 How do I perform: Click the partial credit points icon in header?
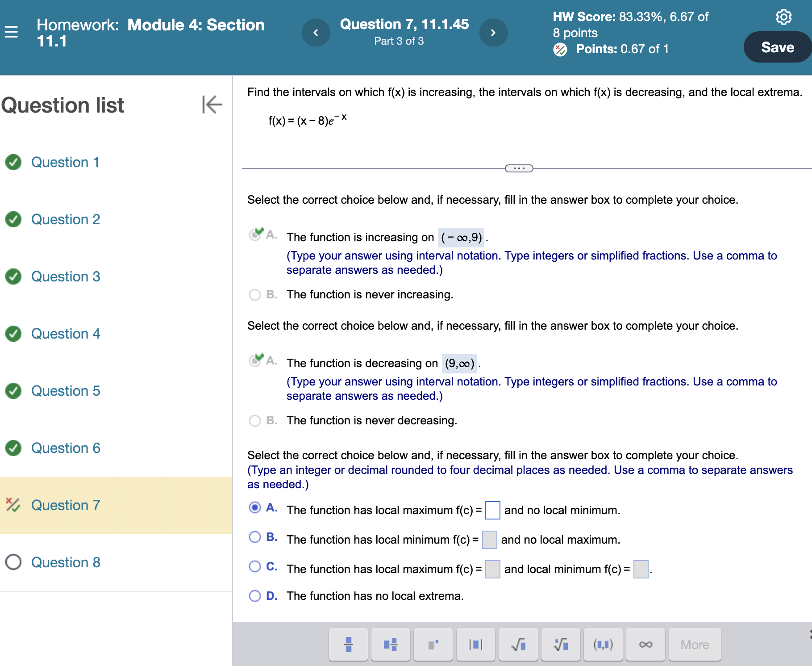tap(560, 49)
